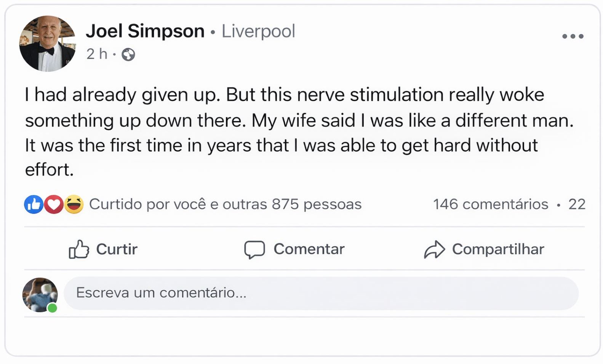The width and height of the screenshot is (603, 364).
Task: Open Joel Simpson's profile picture
Action: (x=47, y=43)
